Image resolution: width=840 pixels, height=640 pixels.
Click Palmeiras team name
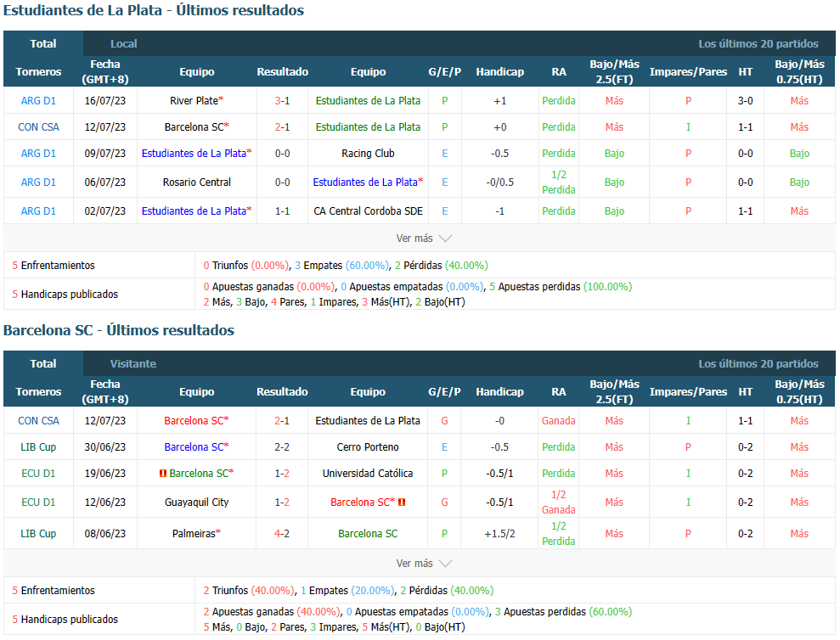[194, 533]
